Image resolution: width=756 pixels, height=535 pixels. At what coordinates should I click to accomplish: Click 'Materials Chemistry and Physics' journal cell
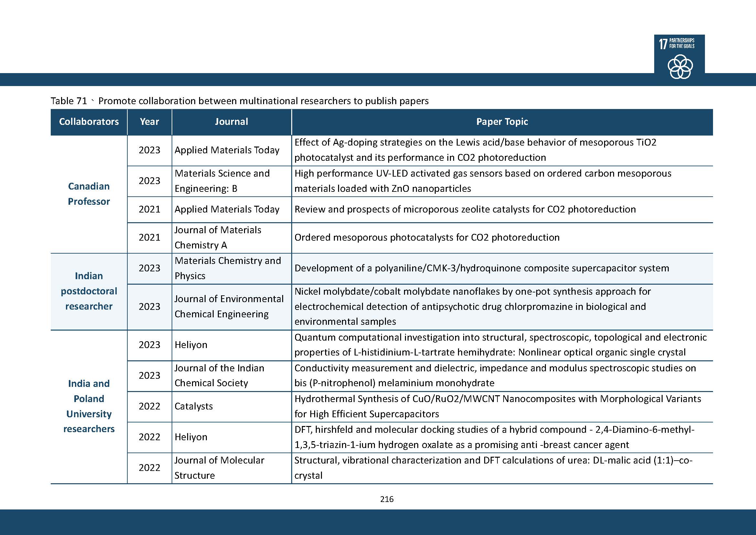click(231, 268)
